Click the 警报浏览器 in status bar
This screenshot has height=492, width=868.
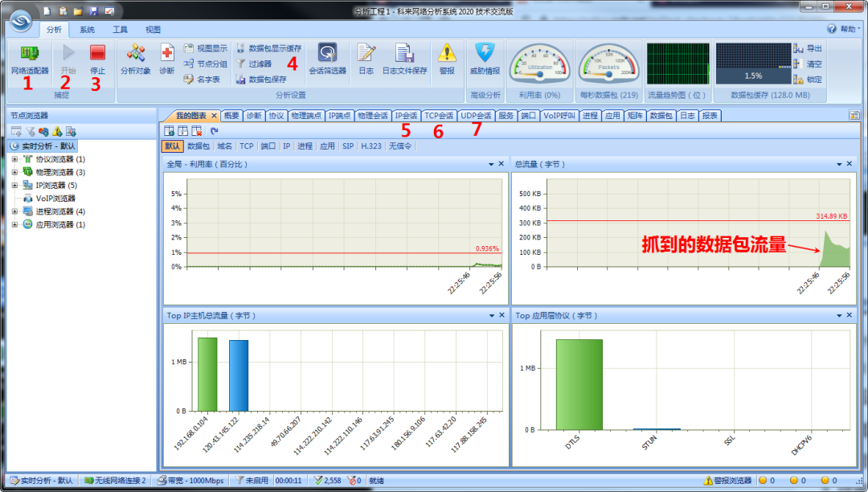727,481
